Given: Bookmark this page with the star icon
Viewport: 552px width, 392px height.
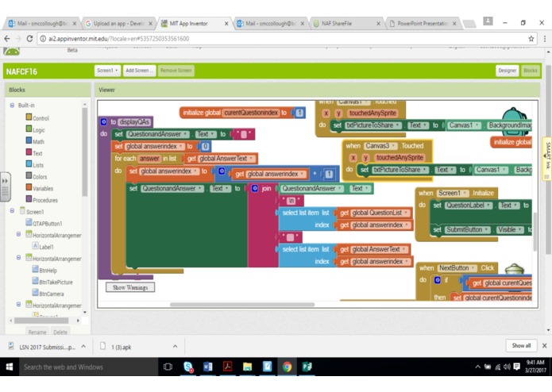Looking at the screenshot, I should [531, 39].
